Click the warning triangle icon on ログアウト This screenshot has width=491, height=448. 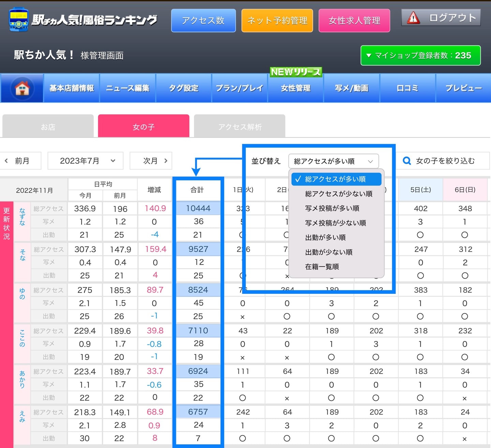pos(413,17)
